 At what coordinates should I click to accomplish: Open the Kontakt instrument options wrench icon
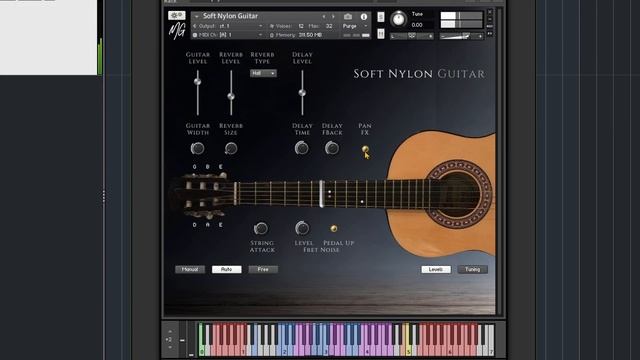click(176, 16)
